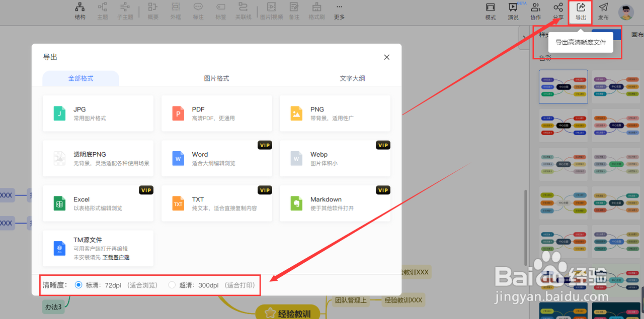This screenshot has width=644, height=319.
Task: Close the 导出 export dialog
Action: click(x=387, y=57)
